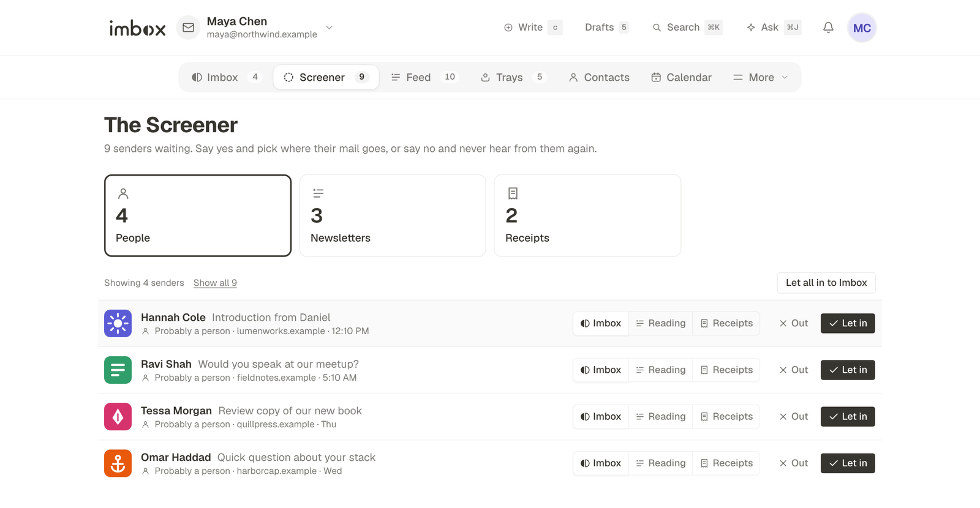980x508 pixels.
Task: Open the More navigation dropdown
Action: click(760, 77)
